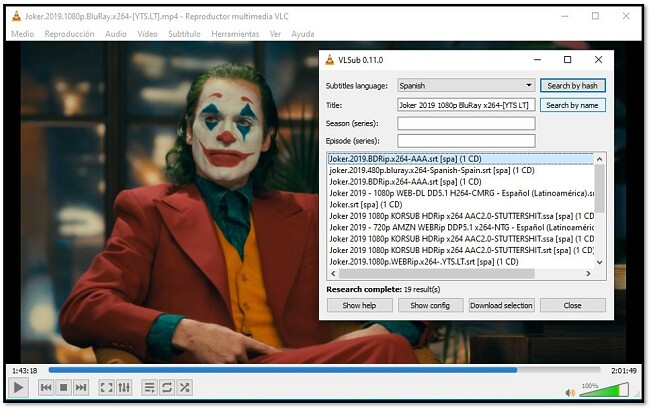Show the playlist view
This screenshot has height=408, width=650.
[149, 388]
